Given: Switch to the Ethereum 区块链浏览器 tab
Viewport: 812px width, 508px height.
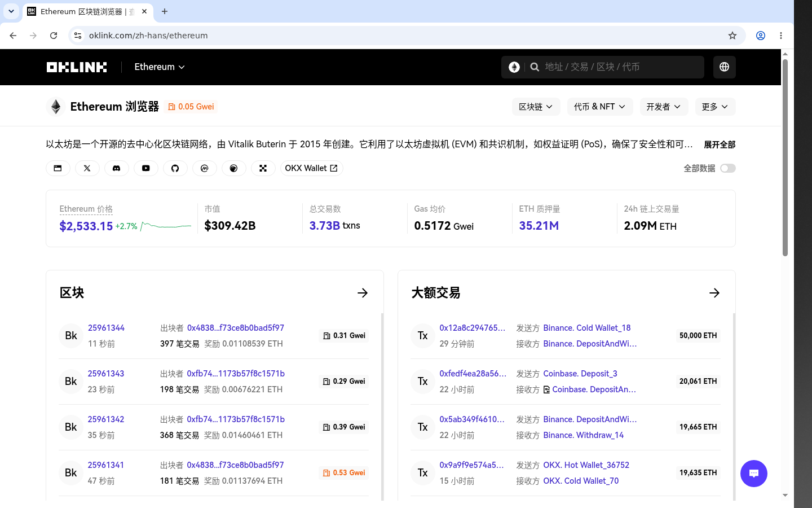Looking at the screenshot, I should coord(87,11).
